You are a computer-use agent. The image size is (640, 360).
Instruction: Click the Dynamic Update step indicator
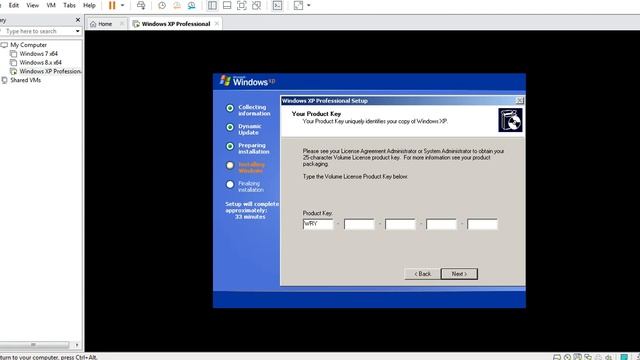pyautogui.click(x=230, y=127)
